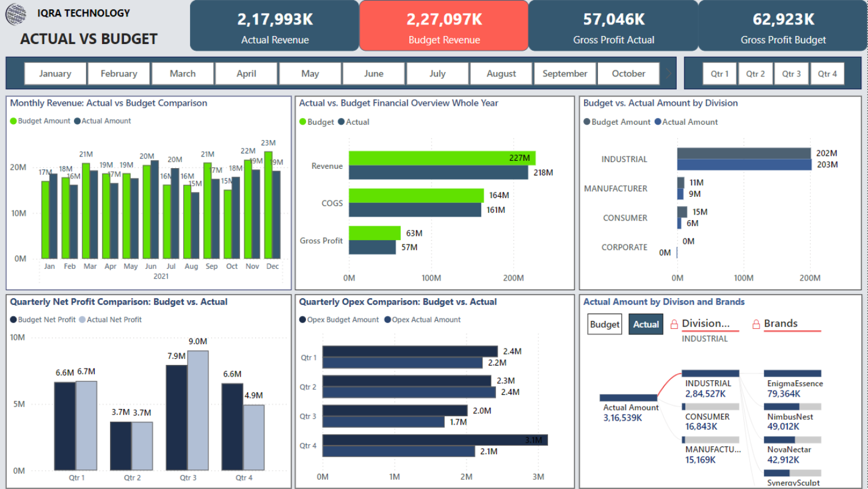Click the Budget Revenue KPI card
Image resolution: width=868 pixels, height=489 pixels.
pos(445,24)
